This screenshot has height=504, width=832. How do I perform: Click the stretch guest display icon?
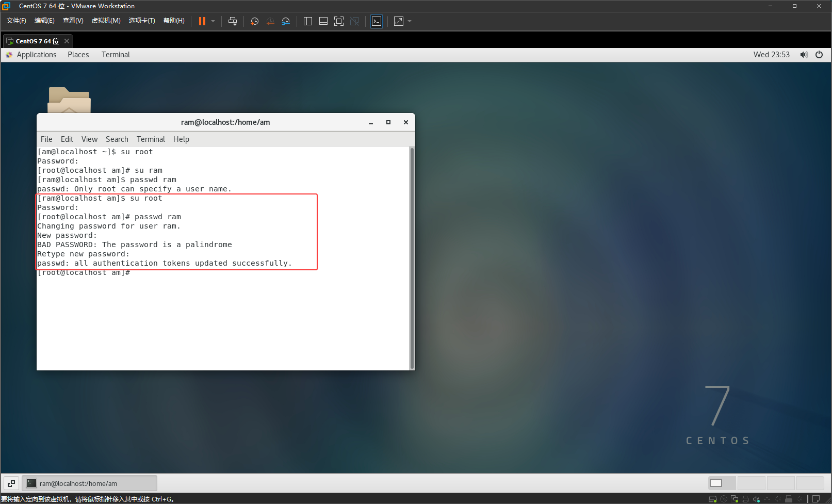(x=399, y=21)
